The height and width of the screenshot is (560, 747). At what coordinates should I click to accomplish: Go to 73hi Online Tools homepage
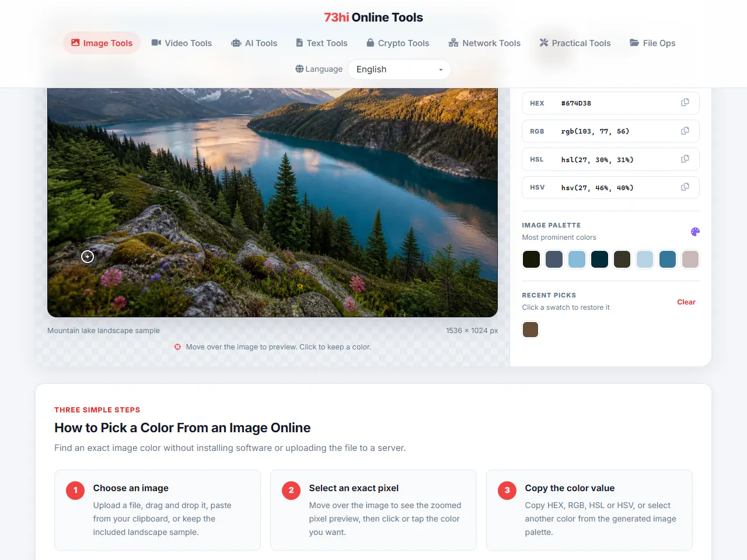[x=373, y=17]
